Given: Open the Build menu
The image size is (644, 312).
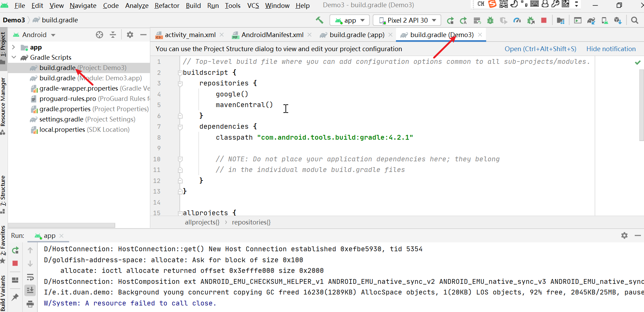Looking at the screenshot, I should [193, 5].
